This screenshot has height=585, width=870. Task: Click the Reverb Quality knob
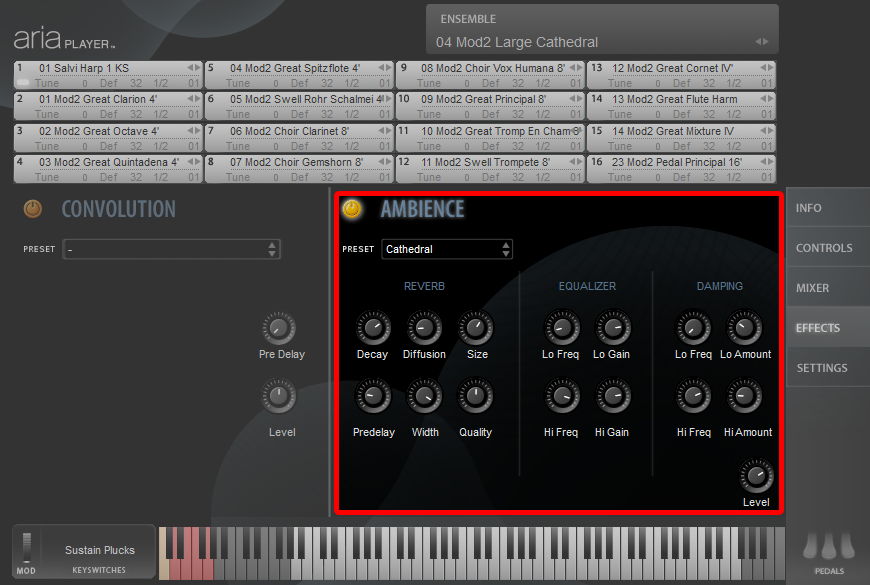475,396
